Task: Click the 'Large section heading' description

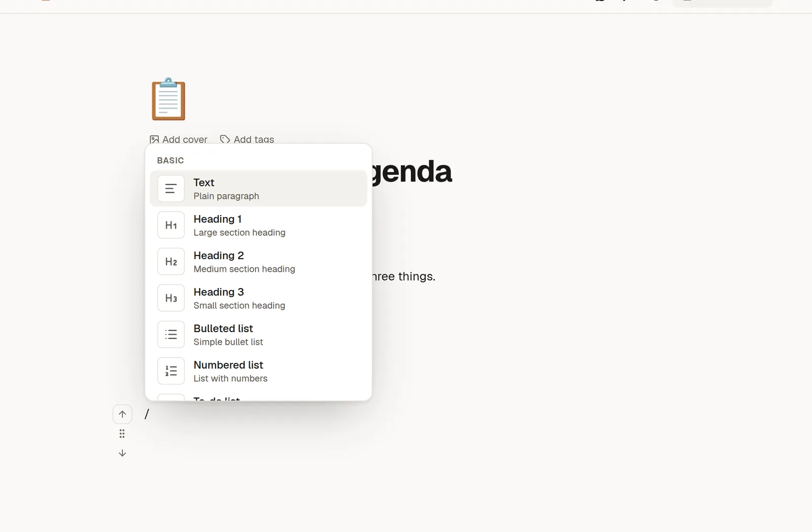Action: tap(240, 232)
